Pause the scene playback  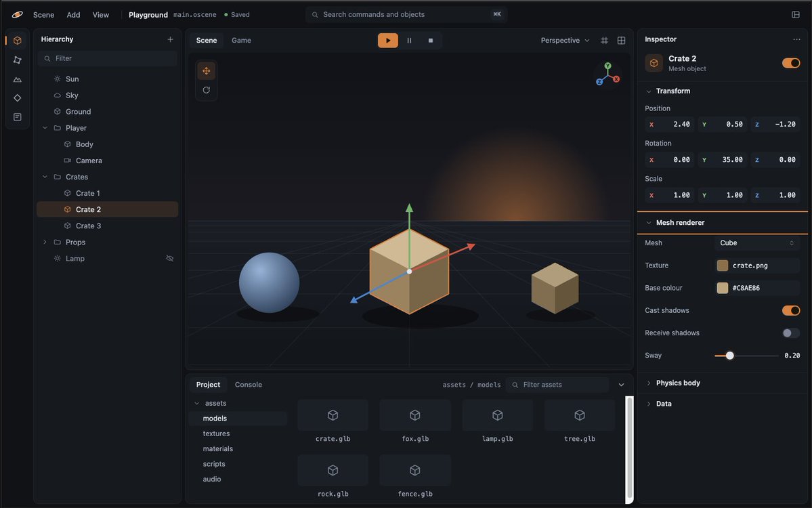409,41
